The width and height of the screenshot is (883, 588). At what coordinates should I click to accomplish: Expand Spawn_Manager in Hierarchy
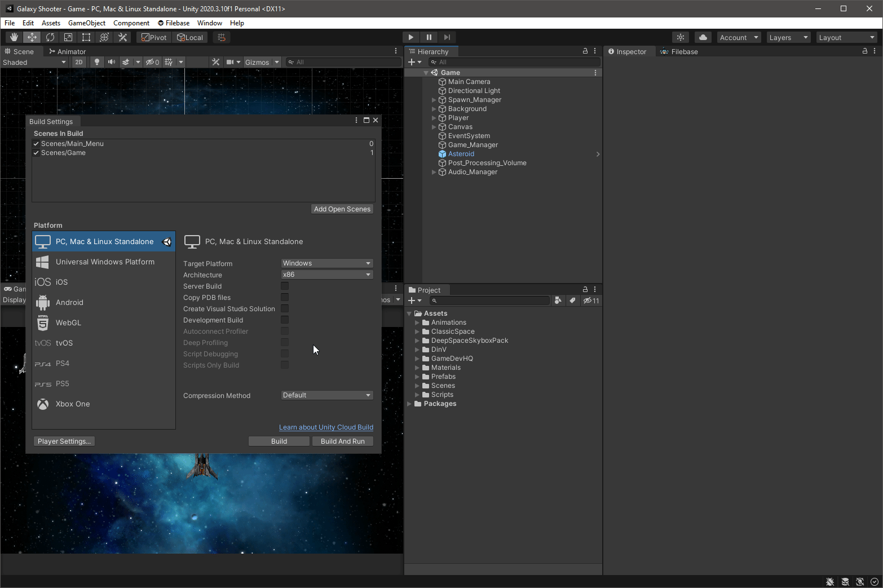(434, 100)
